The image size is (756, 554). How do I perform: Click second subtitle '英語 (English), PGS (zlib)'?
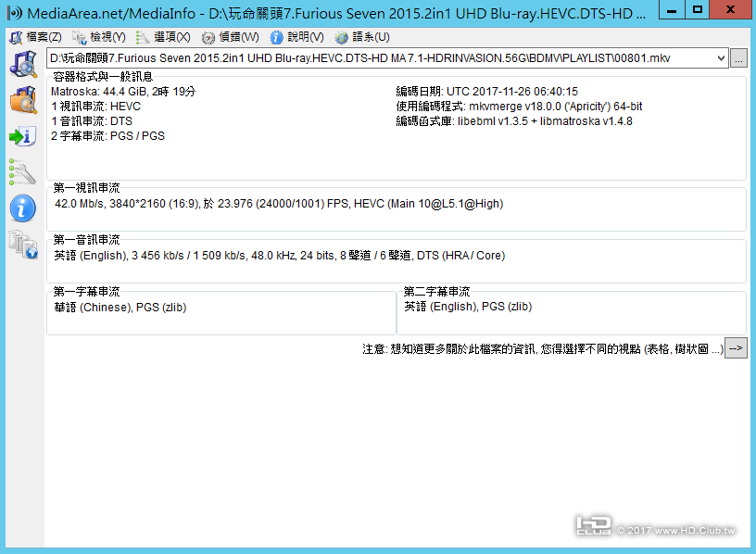[x=468, y=307]
